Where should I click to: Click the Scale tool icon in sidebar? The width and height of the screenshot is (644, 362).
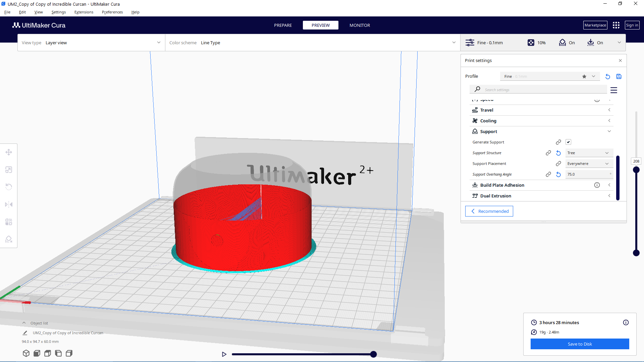pyautogui.click(x=9, y=169)
